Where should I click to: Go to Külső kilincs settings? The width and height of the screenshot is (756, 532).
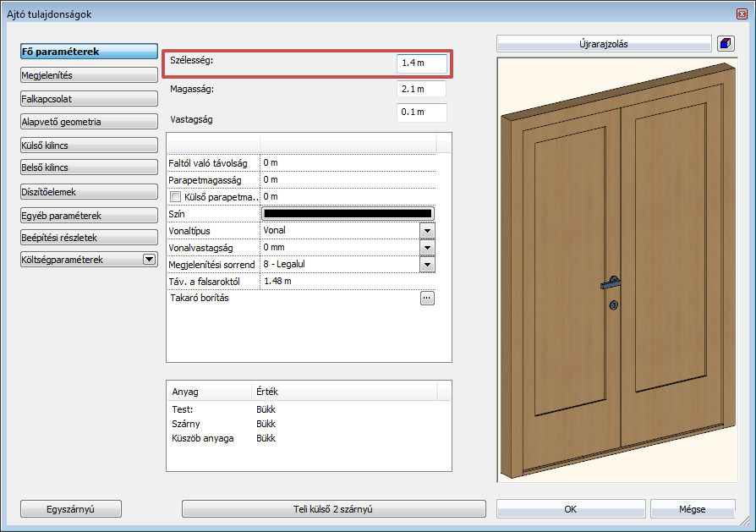(89, 145)
